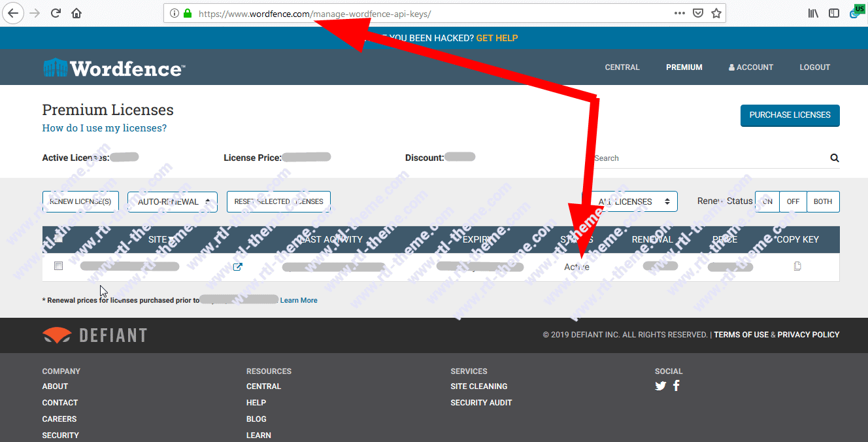868x442 pixels.
Task: Click the PURCHASE LICENSES button
Action: click(790, 115)
